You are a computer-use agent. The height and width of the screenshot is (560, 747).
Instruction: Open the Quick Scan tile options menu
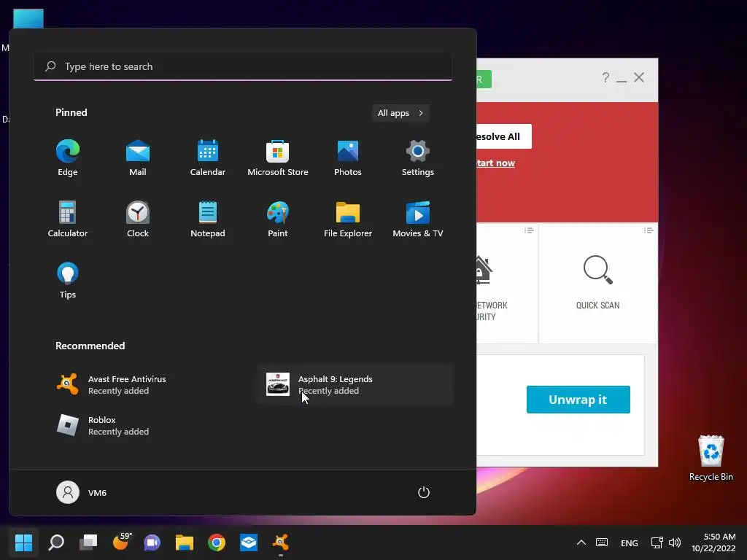[x=649, y=230]
